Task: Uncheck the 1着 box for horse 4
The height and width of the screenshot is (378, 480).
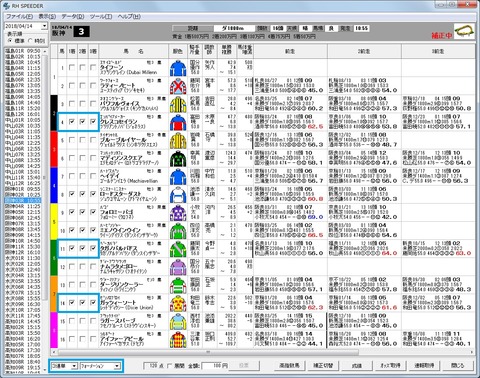Action: pyautogui.click(x=72, y=122)
